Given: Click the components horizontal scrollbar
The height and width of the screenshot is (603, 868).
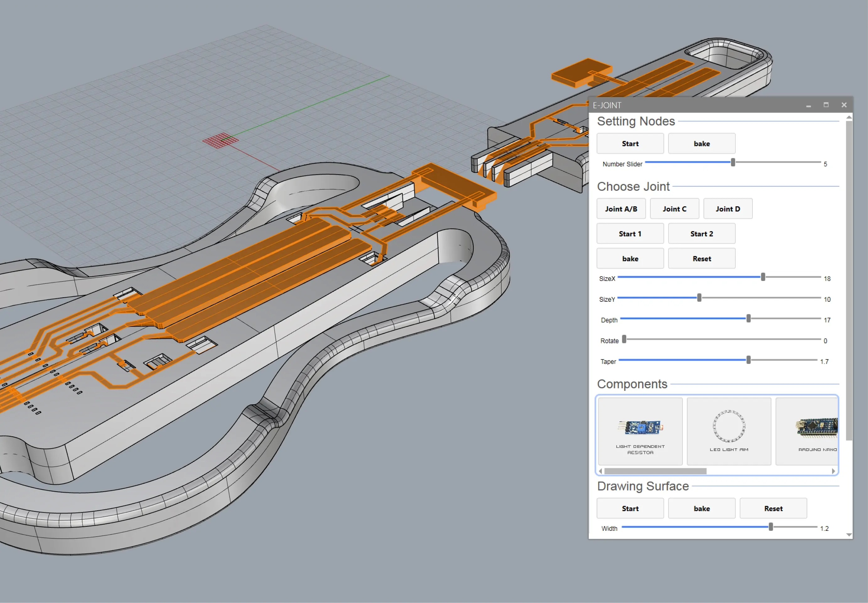Looking at the screenshot, I should tap(655, 471).
